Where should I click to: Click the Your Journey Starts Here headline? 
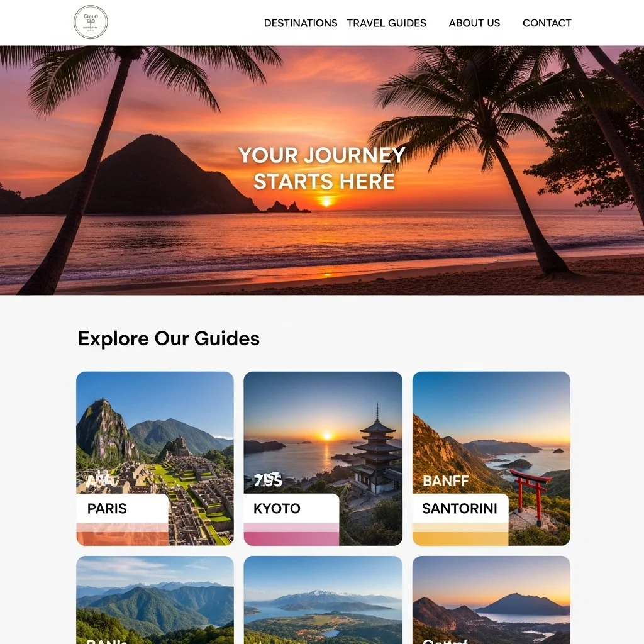(323, 169)
